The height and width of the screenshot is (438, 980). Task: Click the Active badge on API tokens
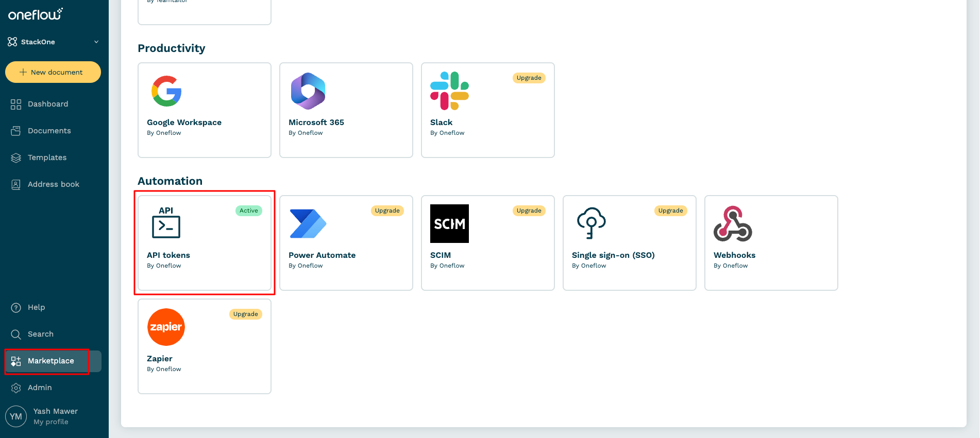[249, 211]
